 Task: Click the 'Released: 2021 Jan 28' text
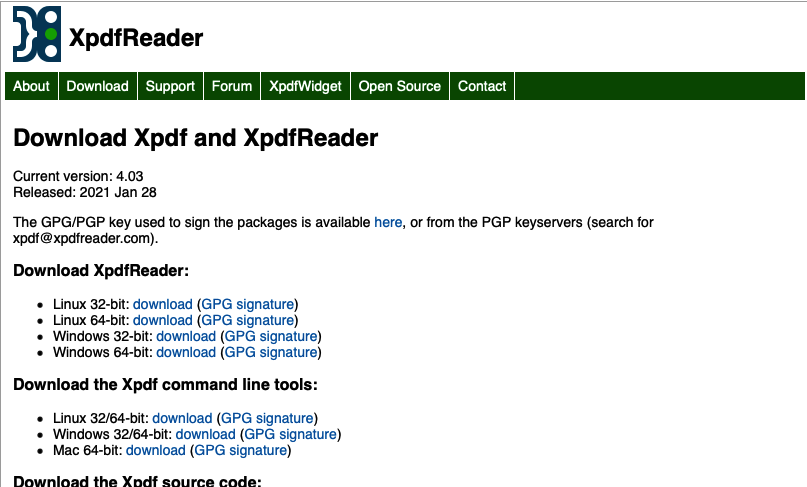point(85,192)
